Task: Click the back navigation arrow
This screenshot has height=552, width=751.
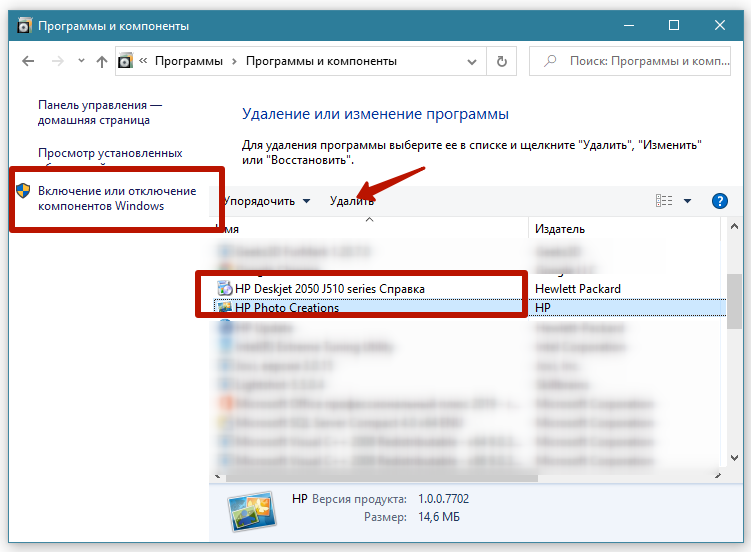Action: pos(28,61)
